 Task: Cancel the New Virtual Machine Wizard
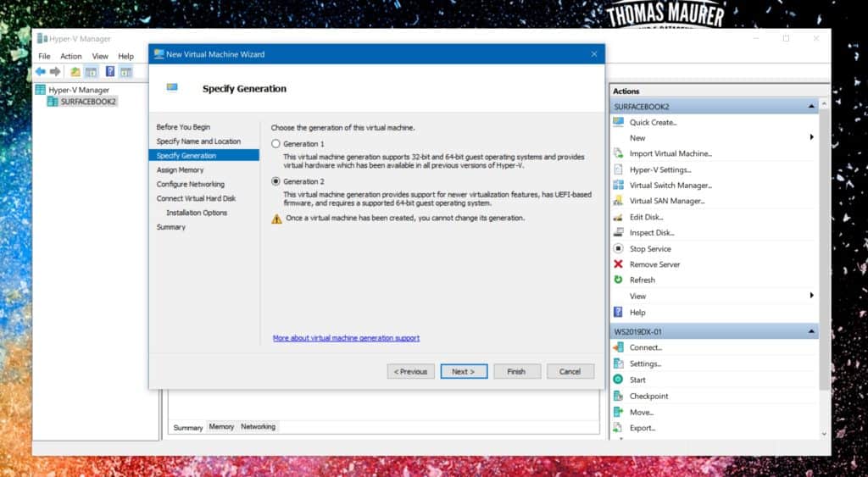pyautogui.click(x=570, y=371)
